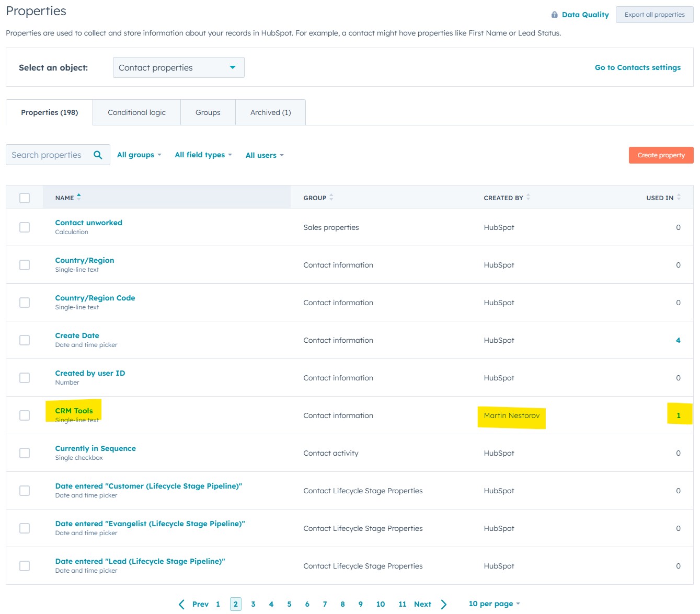Expand the All field types filter
The width and height of the screenshot is (700, 614).
click(x=203, y=155)
